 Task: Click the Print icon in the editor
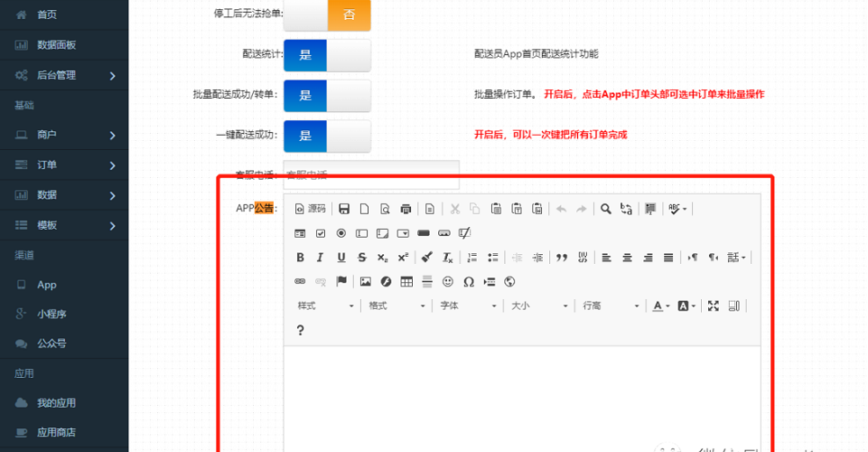406,209
